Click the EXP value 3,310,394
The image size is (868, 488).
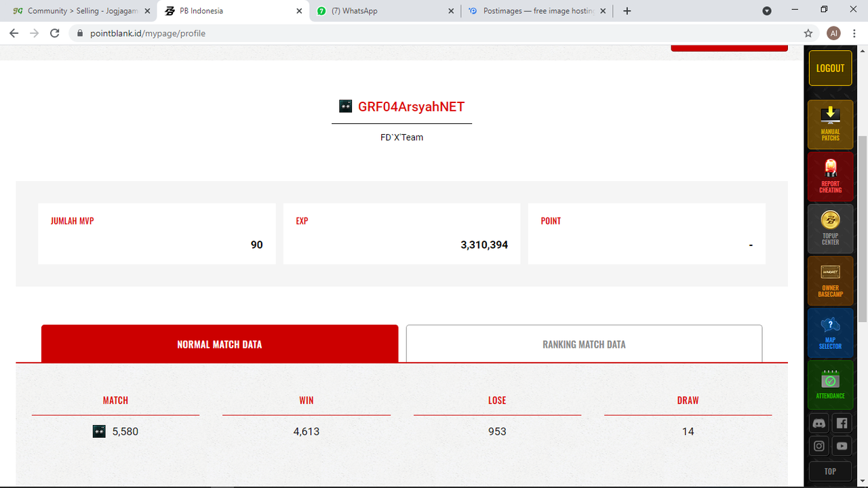click(x=484, y=245)
